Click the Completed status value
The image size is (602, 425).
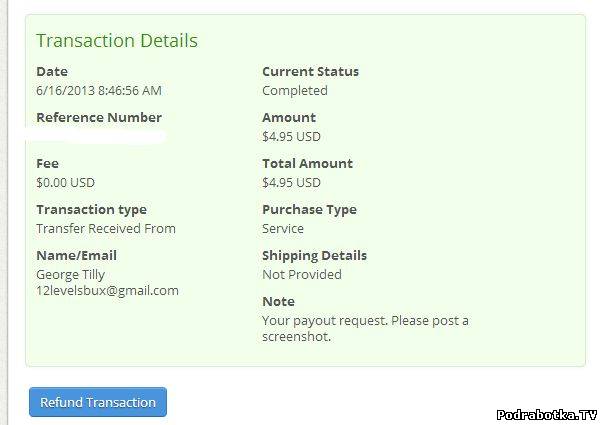coord(294,90)
